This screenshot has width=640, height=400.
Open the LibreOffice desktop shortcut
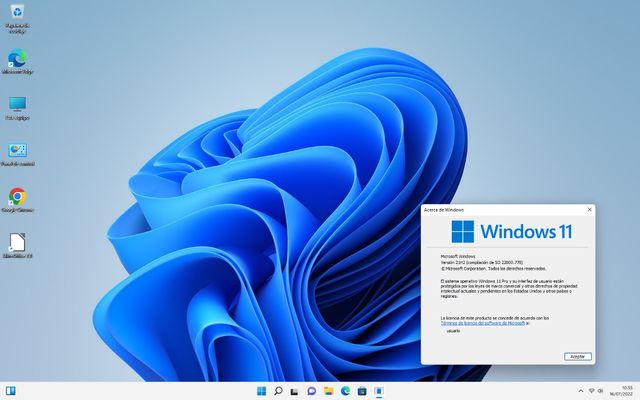click(x=17, y=243)
